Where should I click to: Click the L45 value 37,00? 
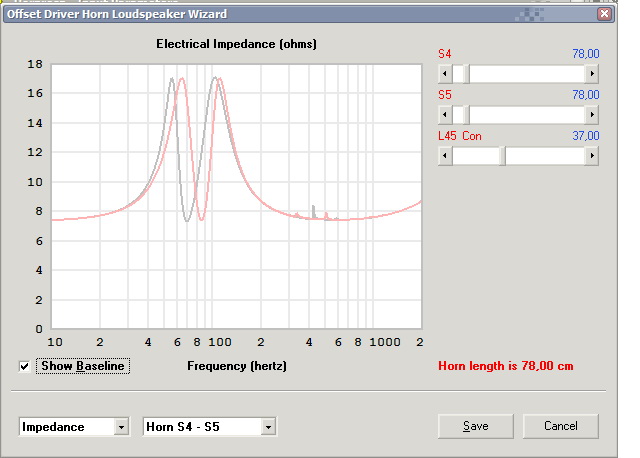pos(586,136)
